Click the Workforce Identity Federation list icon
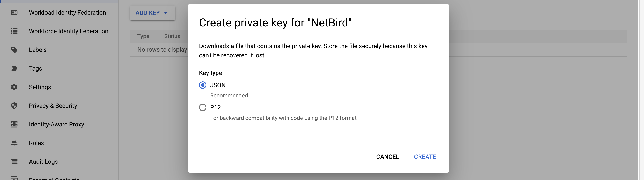The width and height of the screenshot is (644, 180). [x=14, y=31]
